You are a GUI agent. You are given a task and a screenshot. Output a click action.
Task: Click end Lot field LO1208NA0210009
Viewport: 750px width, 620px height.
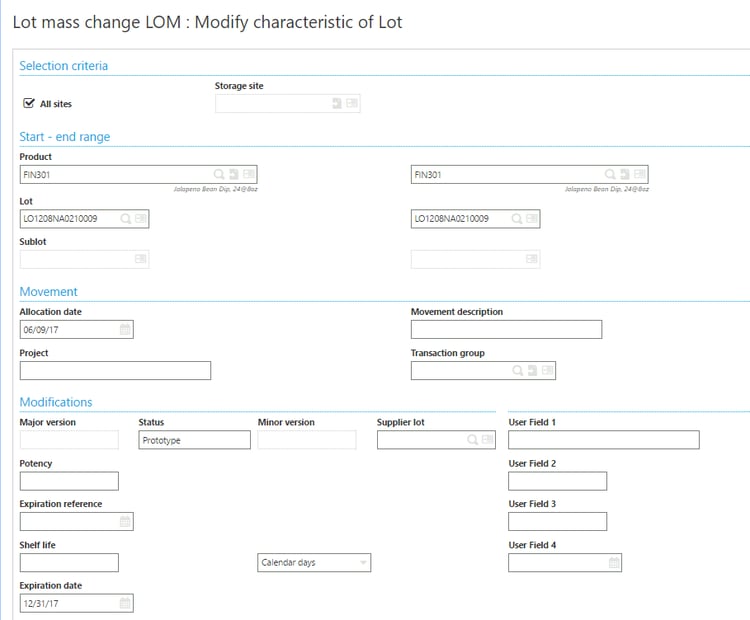click(x=475, y=219)
